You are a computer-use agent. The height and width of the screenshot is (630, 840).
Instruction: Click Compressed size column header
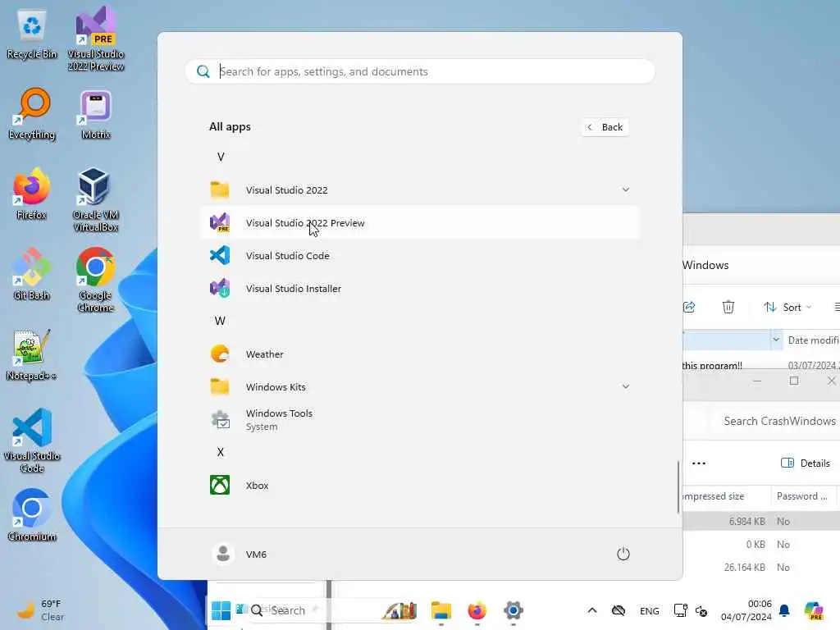pos(727,496)
